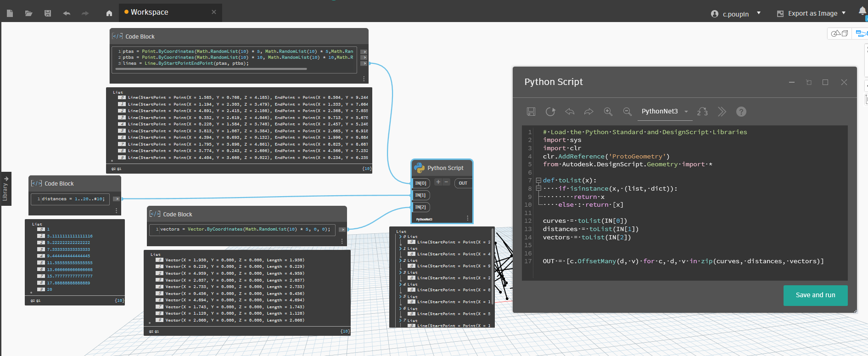Open a file with the folder icon
The width and height of the screenshot is (868, 356).
(28, 13)
